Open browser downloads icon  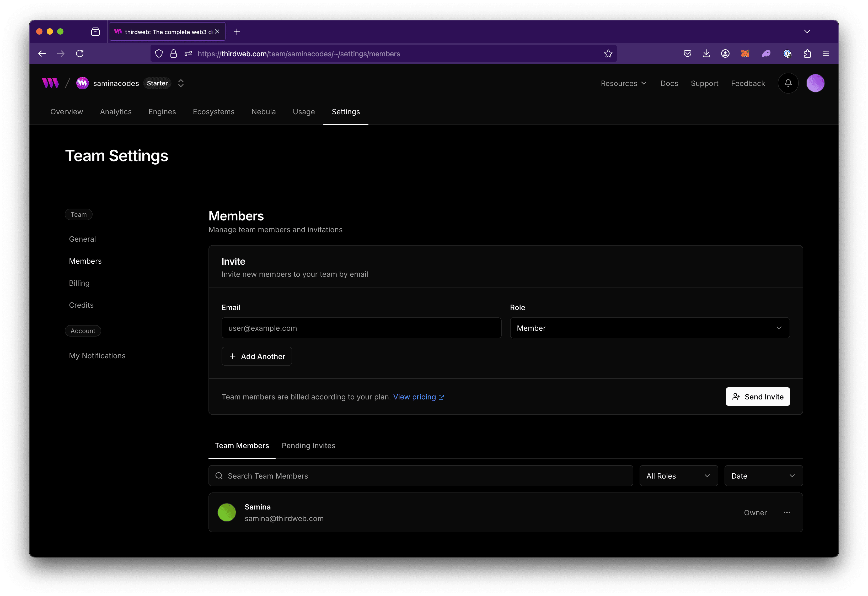click(x=706, y=54)
